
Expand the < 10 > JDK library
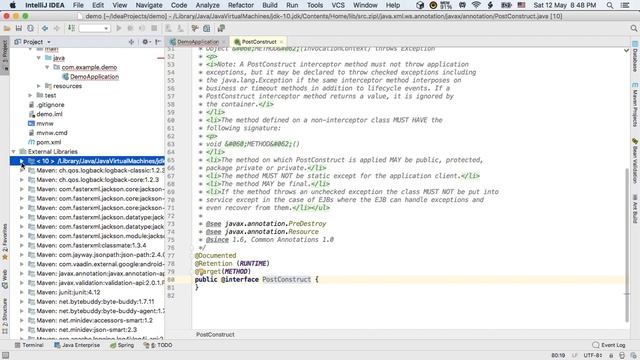(x=22, y=161)
